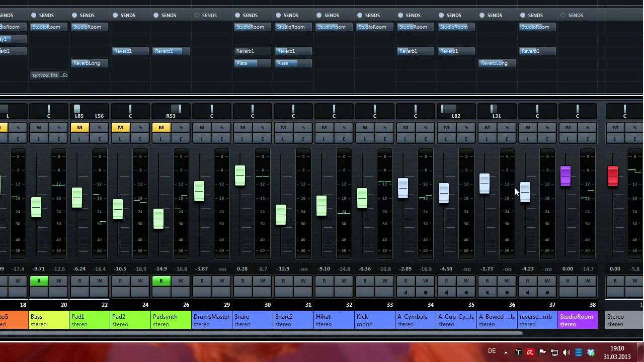Activate Listen (L) on the Pad1 channel

point(79,139)
